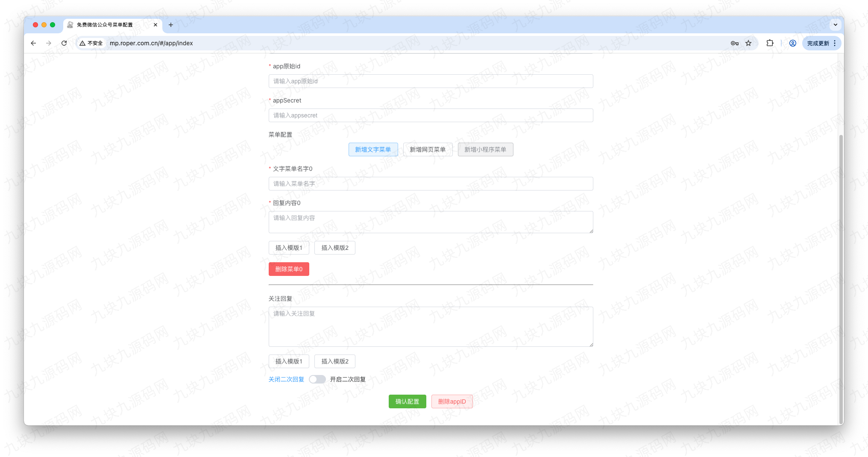868x457 pixels.
Task: Click the 开启二次回复 label
Action: click(x=348, y=379)
